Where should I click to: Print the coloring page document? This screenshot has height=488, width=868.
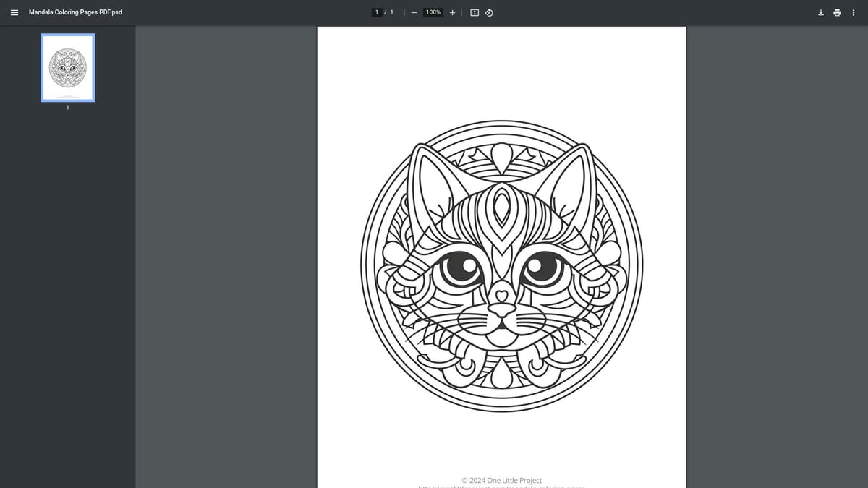point(837,12)
